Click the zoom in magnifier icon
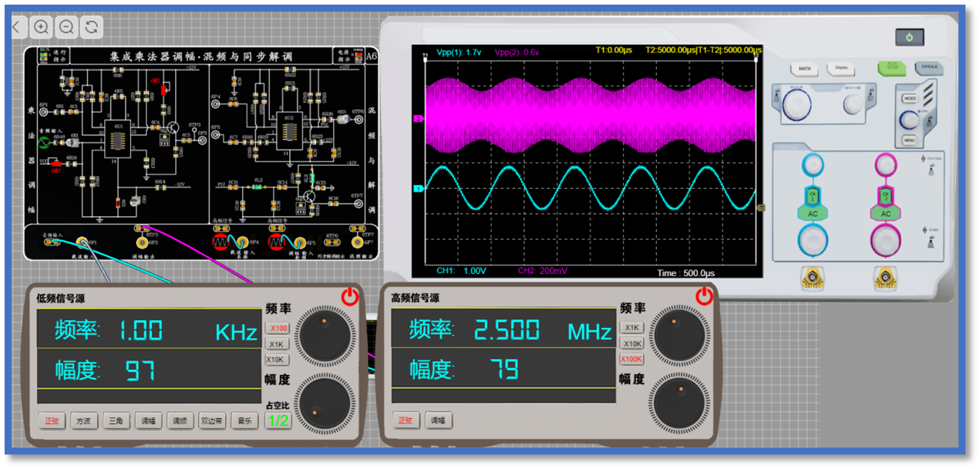Screen dimensions: 980x469 pos(42,27)
